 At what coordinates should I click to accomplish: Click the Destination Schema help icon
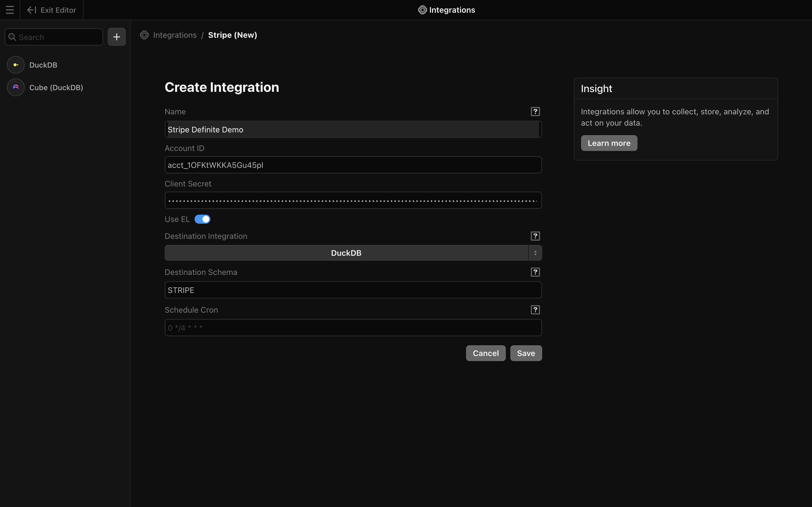click(x=535, y=272)
